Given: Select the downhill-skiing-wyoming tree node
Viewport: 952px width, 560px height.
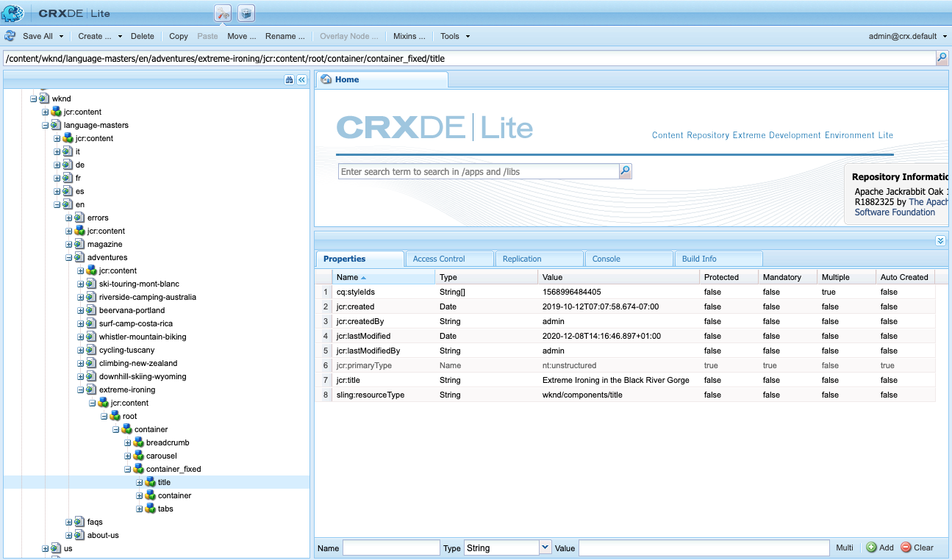Looking at the screenshot, I should tap(143, 376).
